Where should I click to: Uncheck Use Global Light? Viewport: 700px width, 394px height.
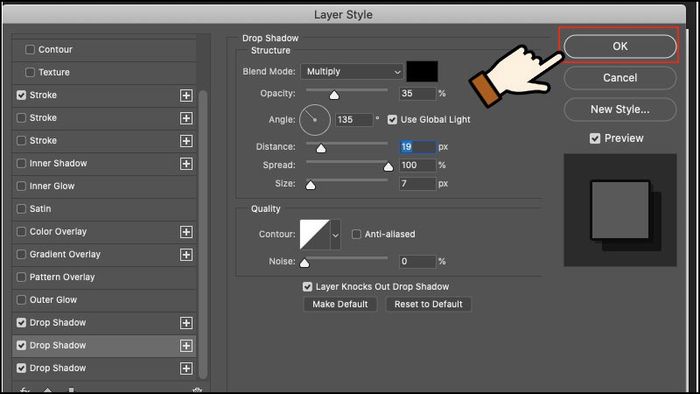[392, 120]
